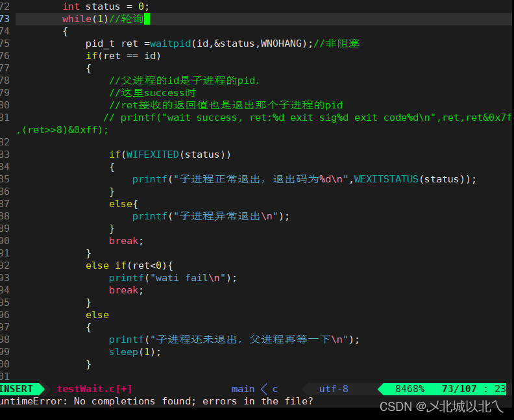Click 'pid_t ret' declaration on line 75
The width and height of the screenshot is (514, 420).
coord(112,43)
